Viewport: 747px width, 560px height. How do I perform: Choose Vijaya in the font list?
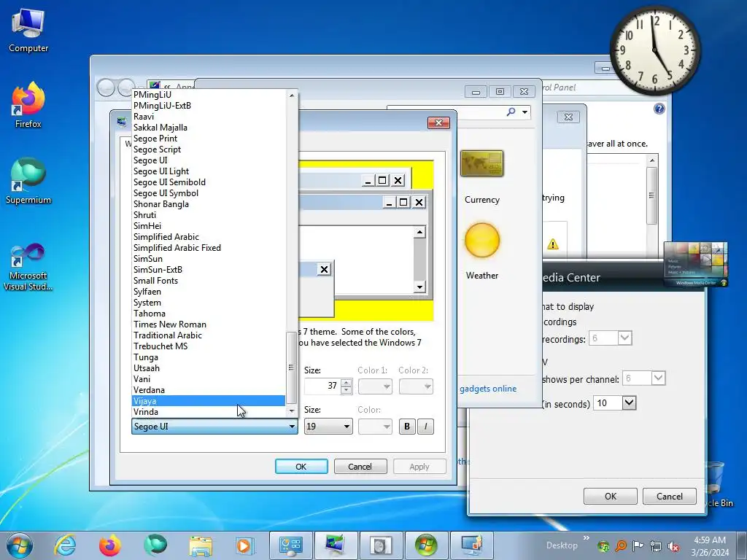(x=208, y=401)
